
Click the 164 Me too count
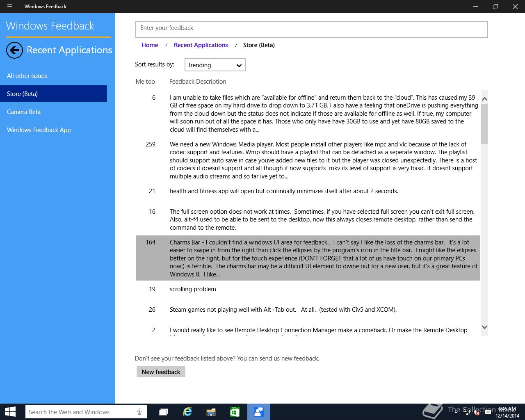151,242
